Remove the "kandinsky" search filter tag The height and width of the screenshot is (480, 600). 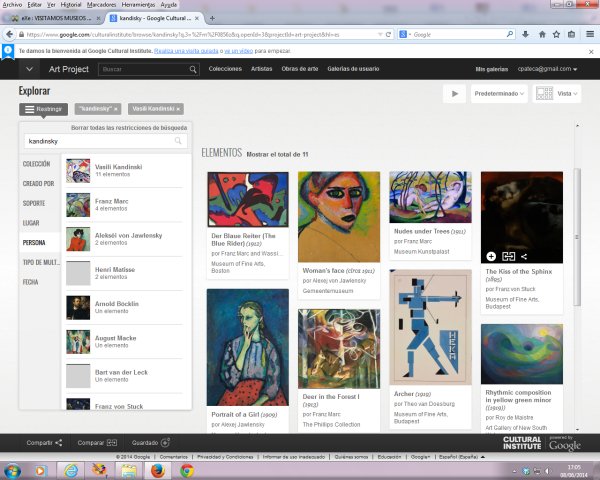pyautogui.click(x=116, y=108)
